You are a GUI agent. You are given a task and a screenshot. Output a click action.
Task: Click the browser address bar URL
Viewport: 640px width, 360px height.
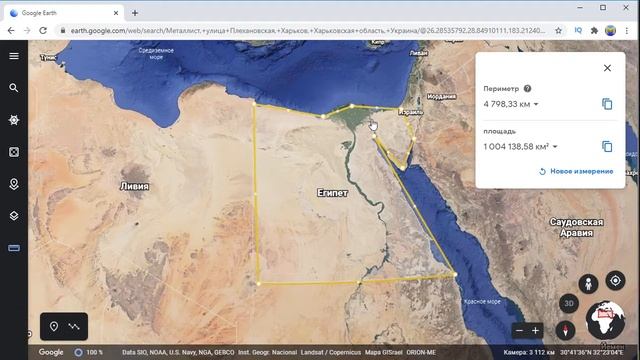coord(307,31)
